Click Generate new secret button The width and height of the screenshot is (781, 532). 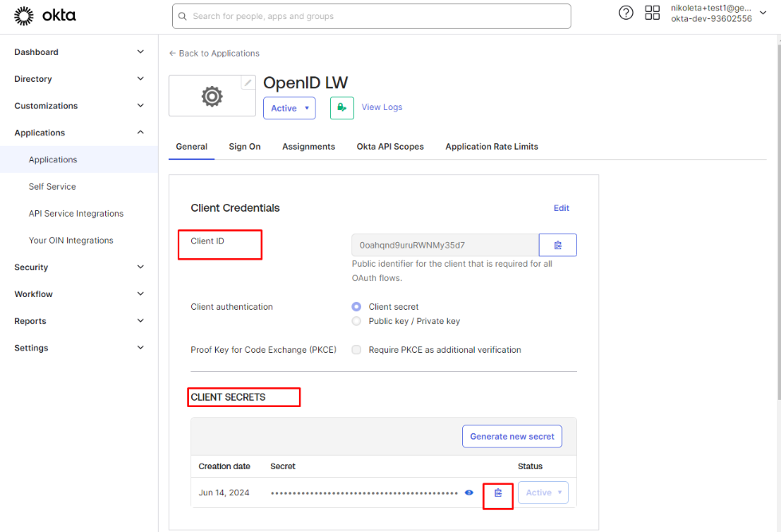(x=512, y=436)
